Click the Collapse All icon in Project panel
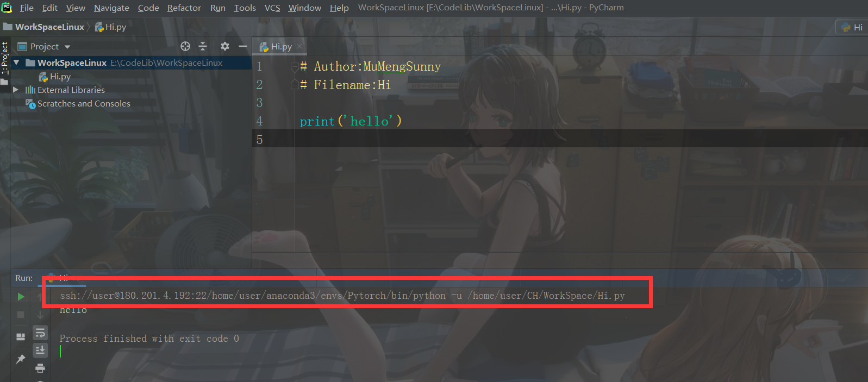The width and height of the screenshot is (868, 382). [x=203, y=46]
